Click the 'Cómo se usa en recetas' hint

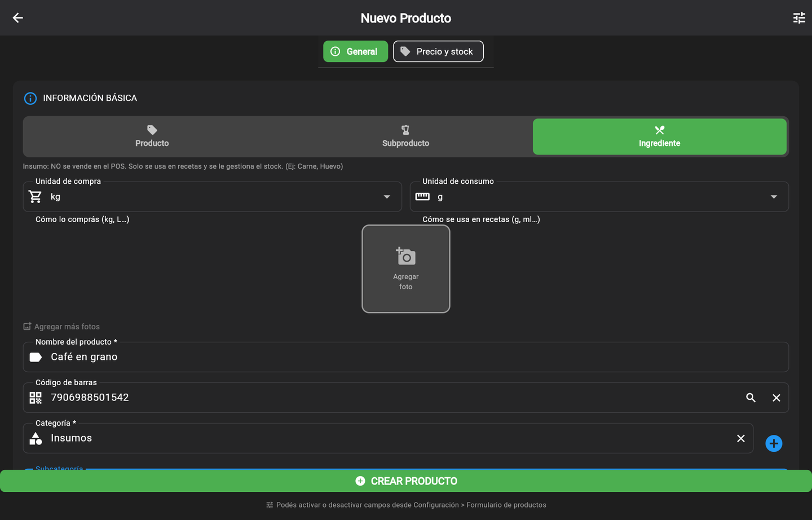pos(481,219)
